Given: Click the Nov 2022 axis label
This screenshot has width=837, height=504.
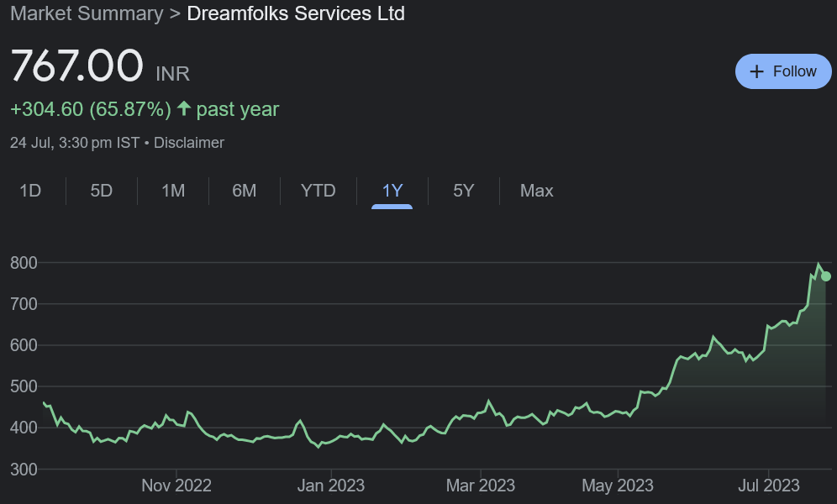Looking at the screenshot, I should [x=176, y=486].
